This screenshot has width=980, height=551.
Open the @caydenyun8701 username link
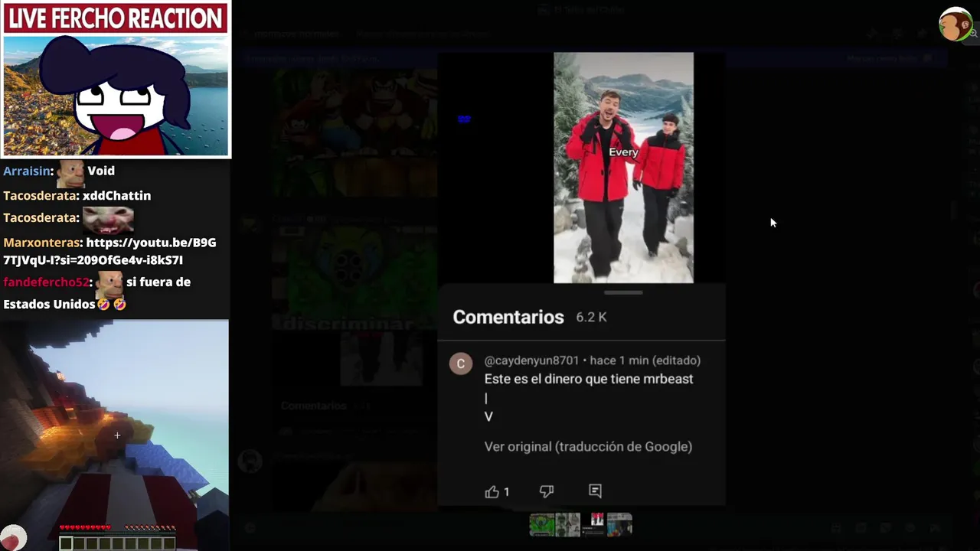point(531,360)
